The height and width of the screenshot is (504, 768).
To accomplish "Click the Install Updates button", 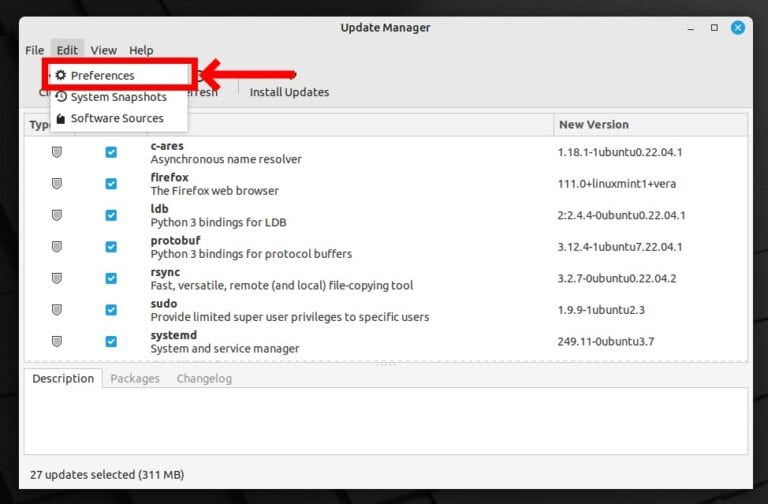I will pyautogui.click(x=289, y=92).
